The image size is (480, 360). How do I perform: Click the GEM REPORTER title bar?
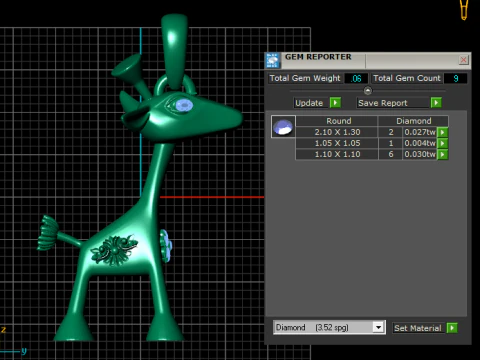click(368, 60)
